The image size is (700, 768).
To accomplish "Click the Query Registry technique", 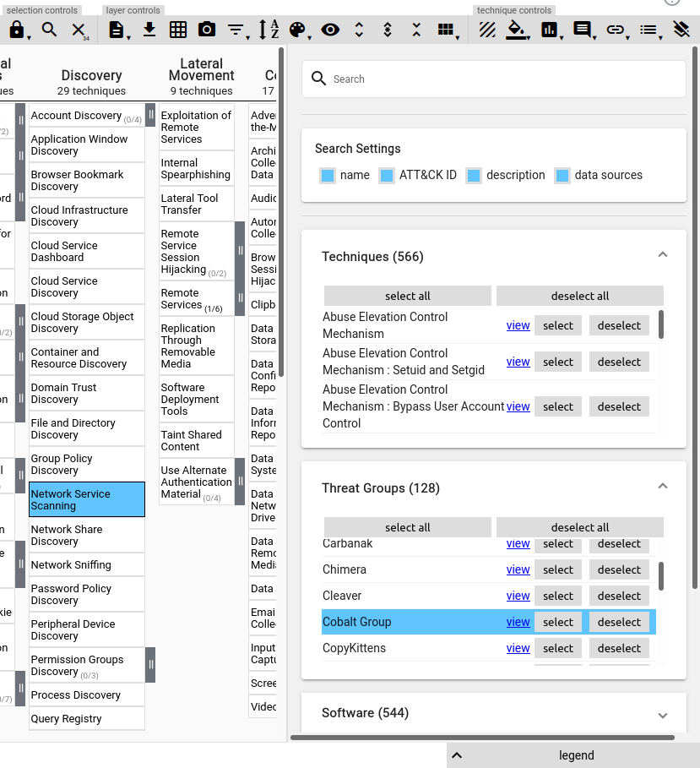I will (x=87, y=718).
